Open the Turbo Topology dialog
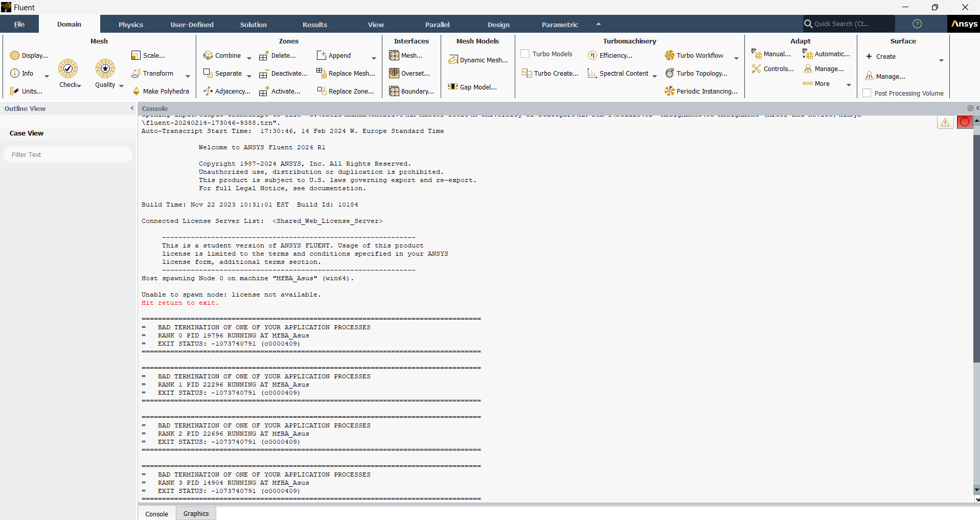Screen dimensions: 980x520 [696, 73]
